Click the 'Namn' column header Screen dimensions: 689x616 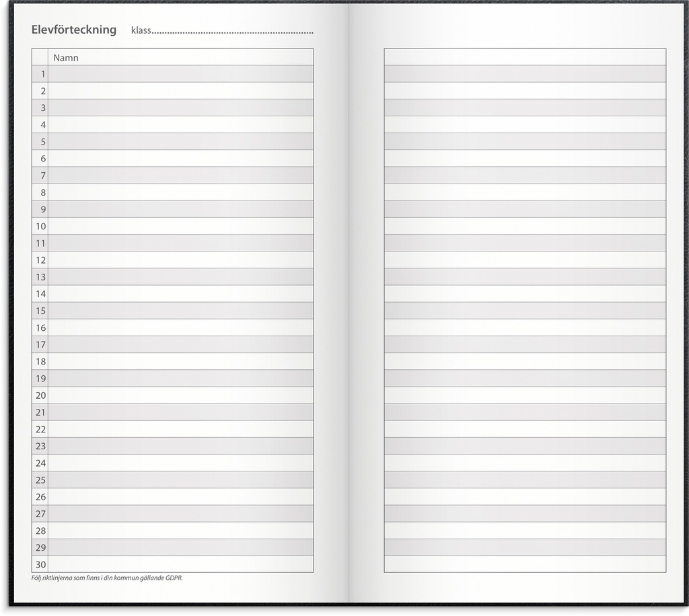(x=66, y=58)
